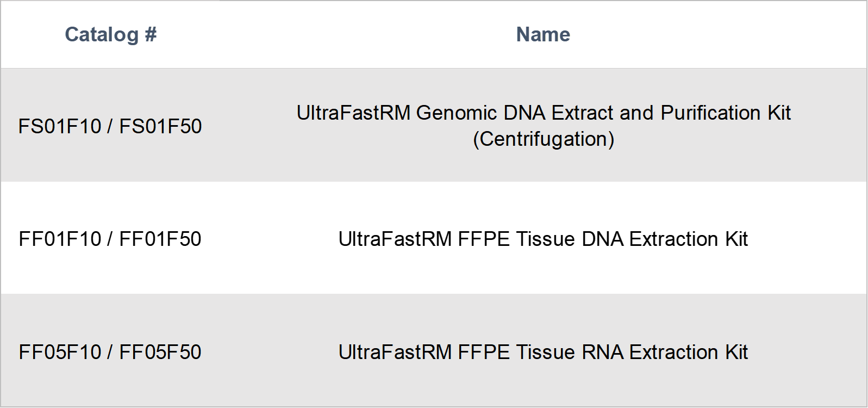Click the FS01F10 catalog number

click(x=60, y=126)
